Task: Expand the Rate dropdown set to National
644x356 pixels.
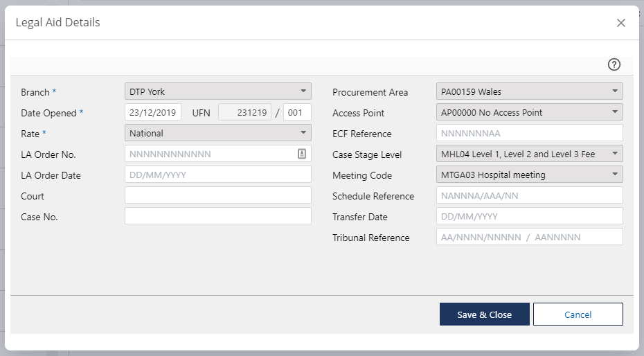Action: click(217, 133)
